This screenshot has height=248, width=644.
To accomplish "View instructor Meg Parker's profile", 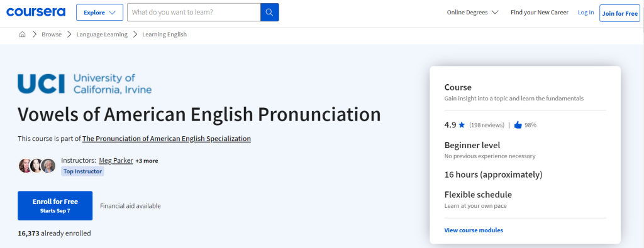I will pyautogui.click(x=116, y=161).
